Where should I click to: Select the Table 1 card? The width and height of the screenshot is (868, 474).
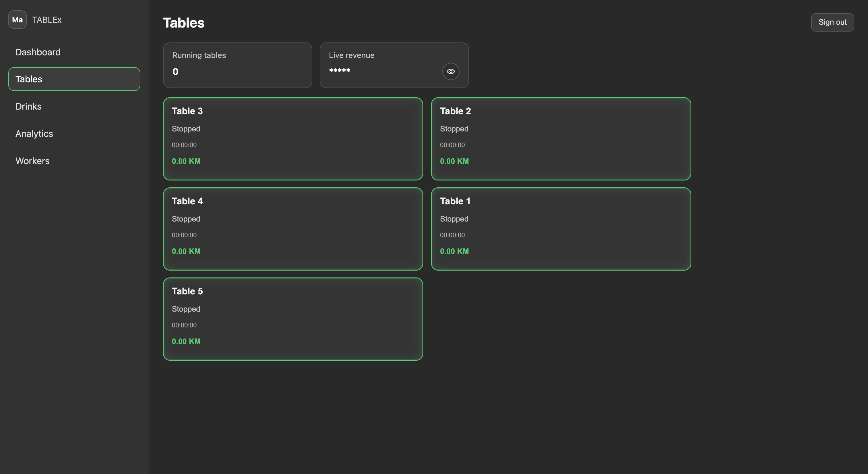click(561, 229)
